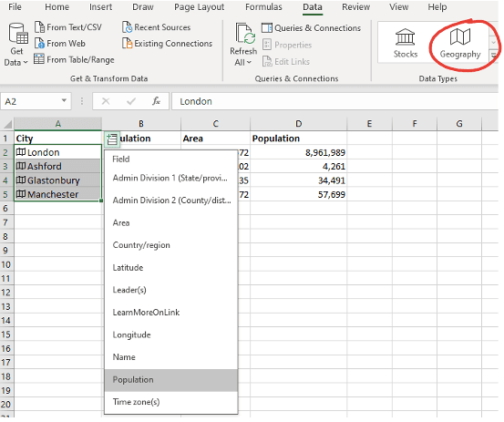Choose Name field

[171, 357]
